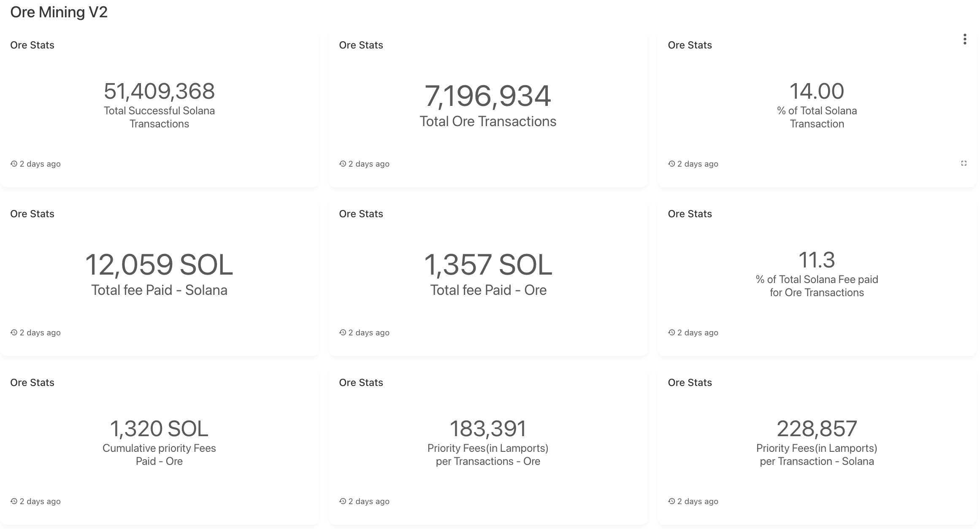Open the three-dot menu on percent Solana Transaction card
The height and width of the screenshot is (529, 980).
964,39
